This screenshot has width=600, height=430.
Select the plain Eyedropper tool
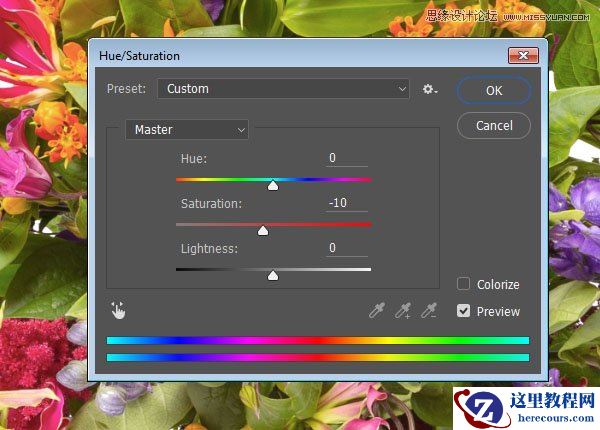pos(377,311)
